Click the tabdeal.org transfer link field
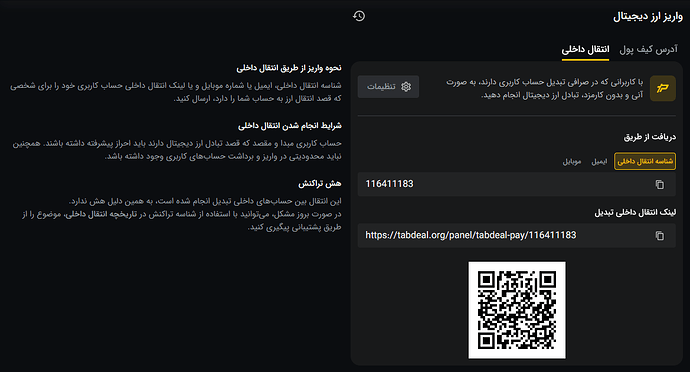This screenshot has width=690, height=372. [516, 236]
